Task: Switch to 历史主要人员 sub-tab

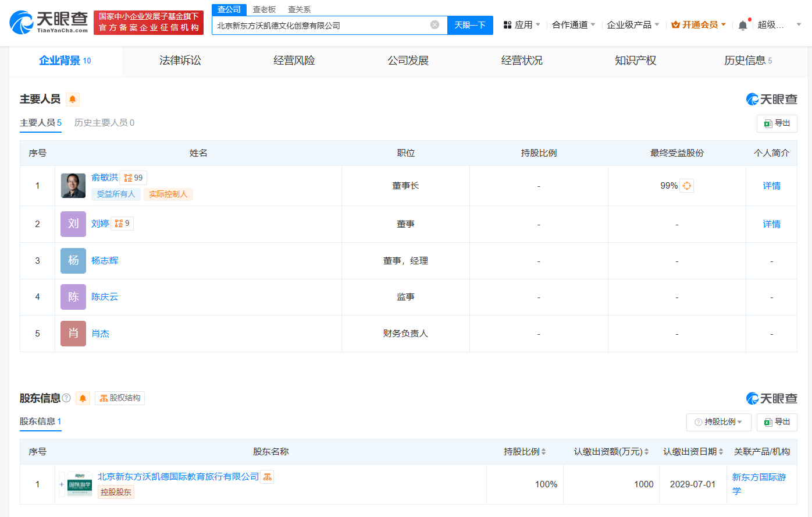Action: [x=104, y=123]
